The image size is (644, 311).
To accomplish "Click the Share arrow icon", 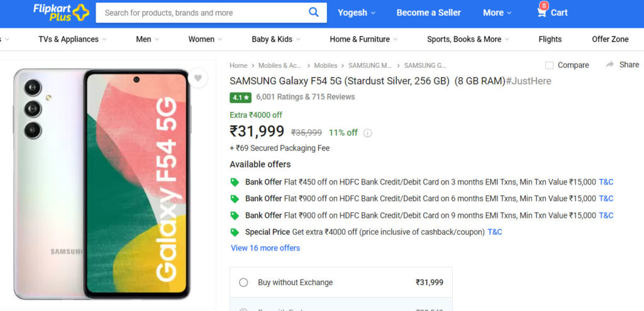I will [609, 65].
